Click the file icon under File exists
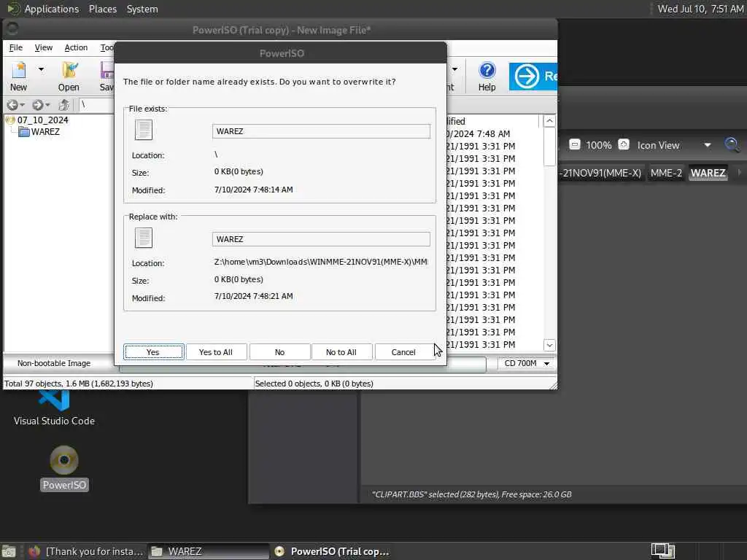 [x=144, y=130]
